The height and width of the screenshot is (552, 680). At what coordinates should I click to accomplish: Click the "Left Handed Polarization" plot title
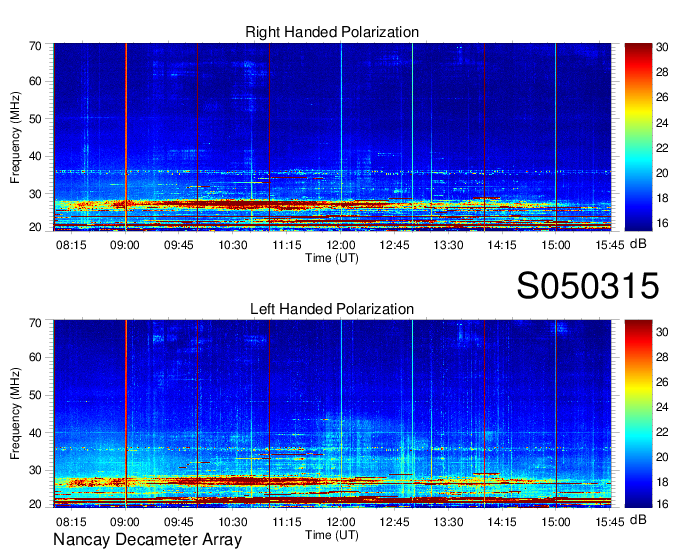click(332, 309)
